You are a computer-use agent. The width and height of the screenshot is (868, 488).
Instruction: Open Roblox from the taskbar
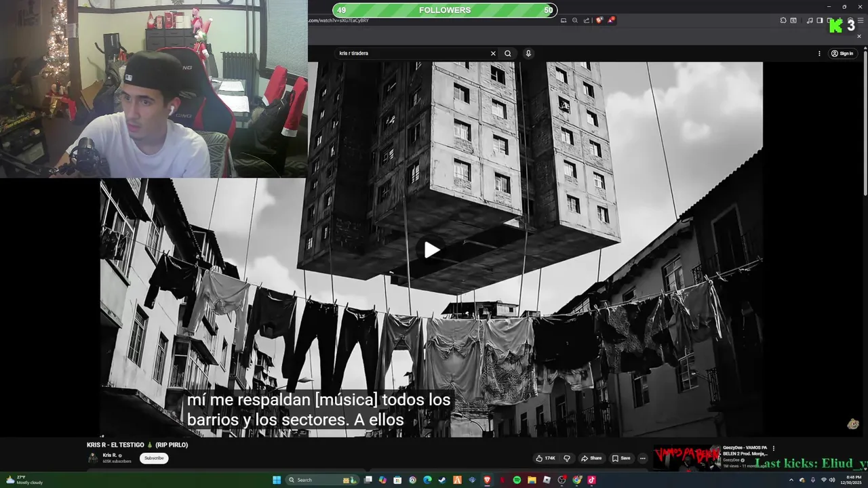(x=547, y=480)
